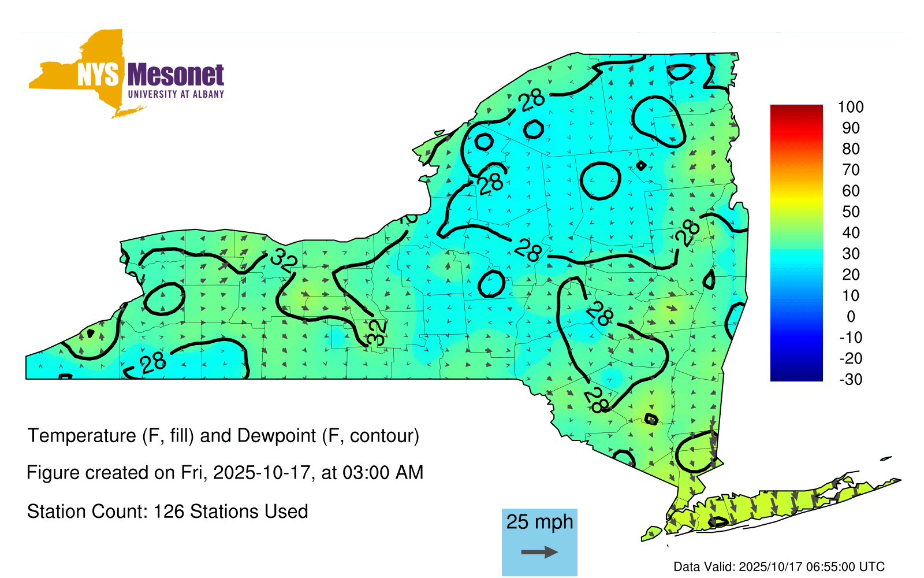Pick the yellow band of the color bar
The width and height of the screenshot is (924, 578).
pos(796,201)
